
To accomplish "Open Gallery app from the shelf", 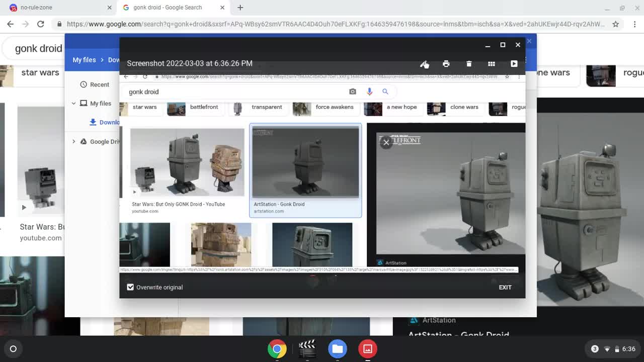I will coord(368,349).
